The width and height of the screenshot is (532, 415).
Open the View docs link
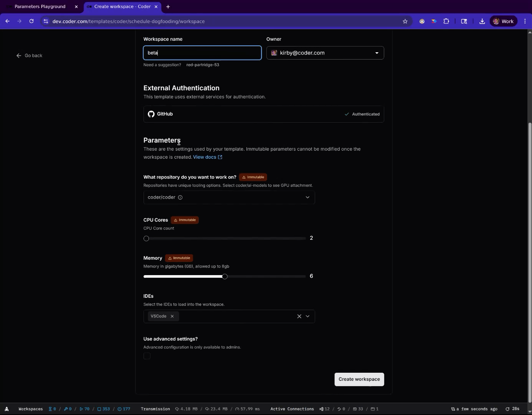point(205,157)
